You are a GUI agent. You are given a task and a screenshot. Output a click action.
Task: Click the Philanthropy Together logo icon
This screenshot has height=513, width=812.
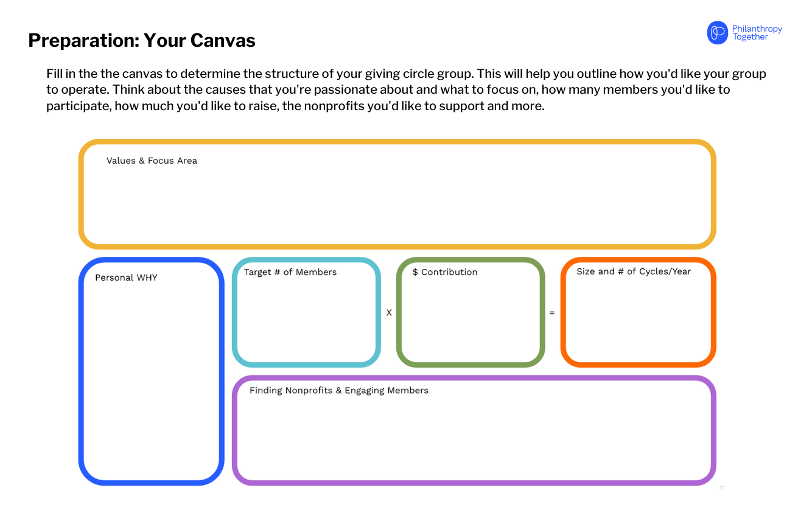point(717,33)
